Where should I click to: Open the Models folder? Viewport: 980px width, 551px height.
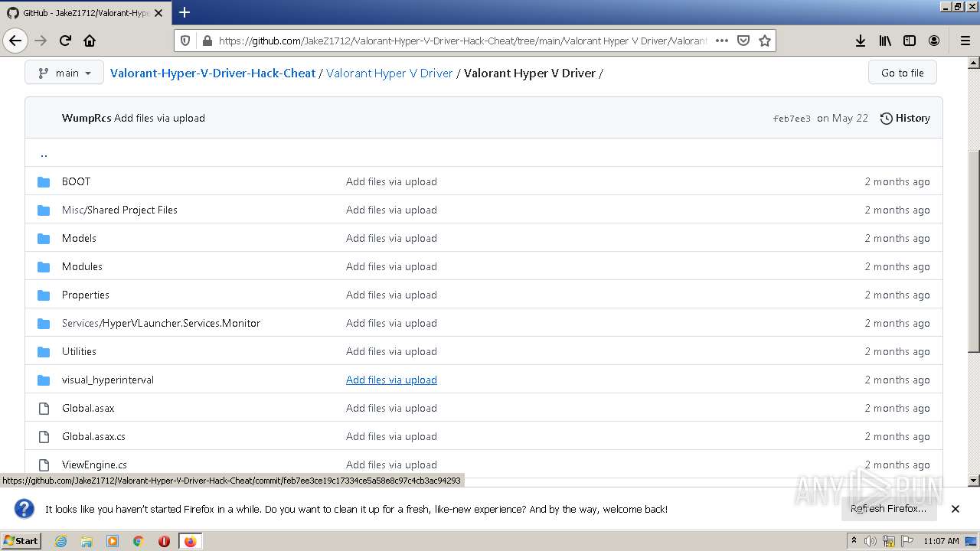(x=79, y=238)
